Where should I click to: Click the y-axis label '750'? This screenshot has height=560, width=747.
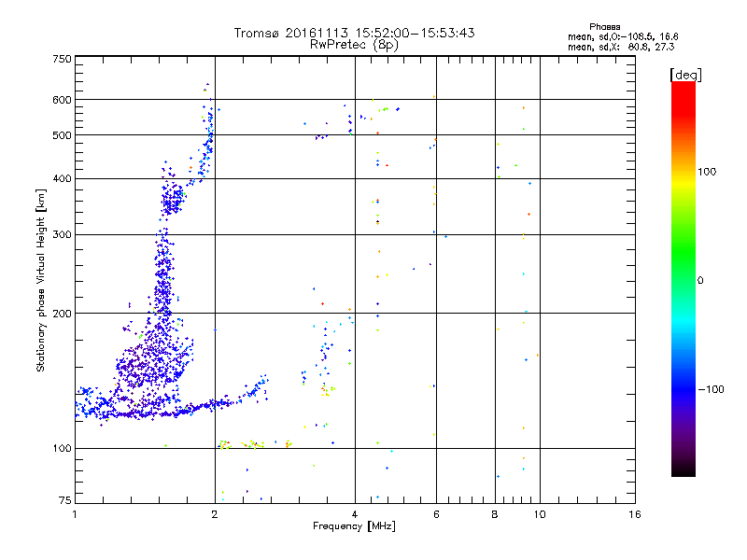[x=62, y=59]
